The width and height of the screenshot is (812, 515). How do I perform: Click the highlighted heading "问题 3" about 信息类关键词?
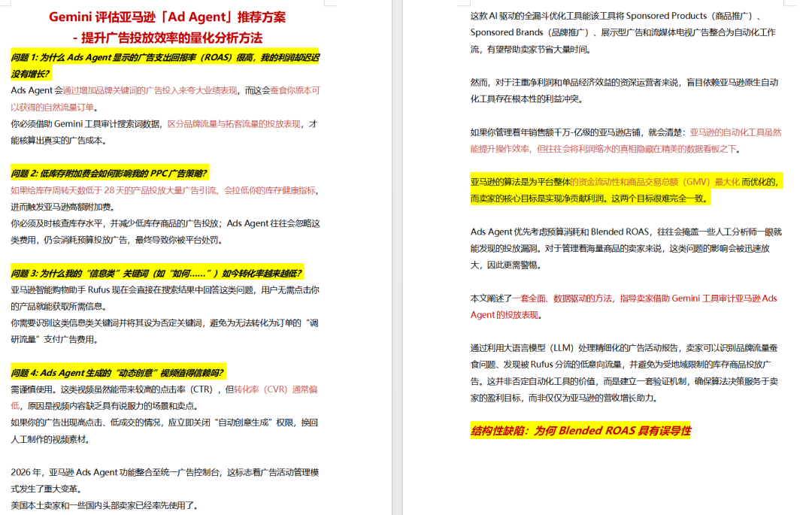pyautogui.click(x=156, y=273)
